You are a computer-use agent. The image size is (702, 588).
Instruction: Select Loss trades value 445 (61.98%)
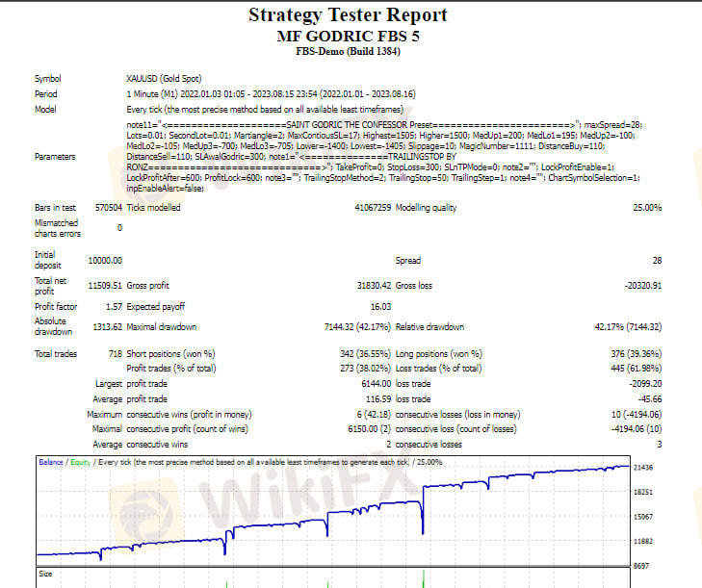pos(637,369)
